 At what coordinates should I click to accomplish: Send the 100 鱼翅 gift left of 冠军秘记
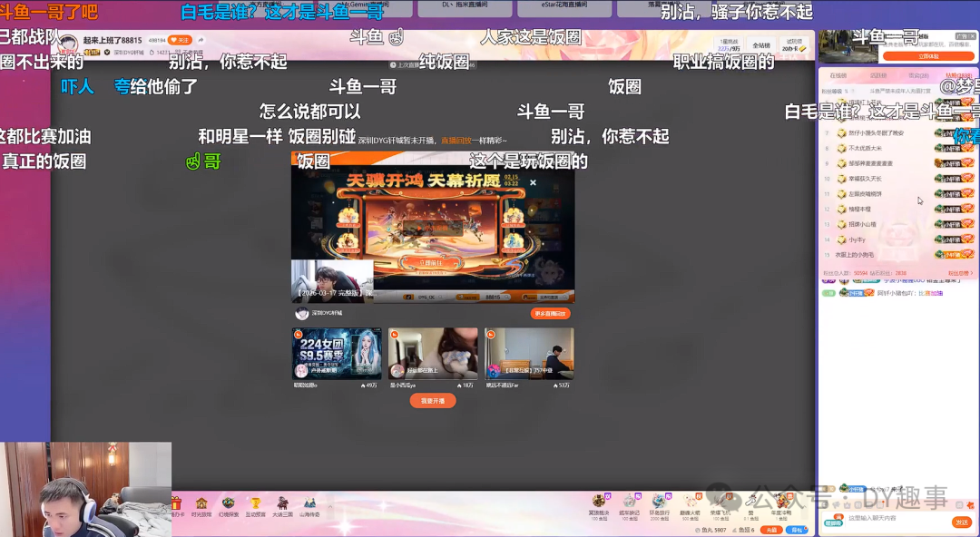pos(598,502)
